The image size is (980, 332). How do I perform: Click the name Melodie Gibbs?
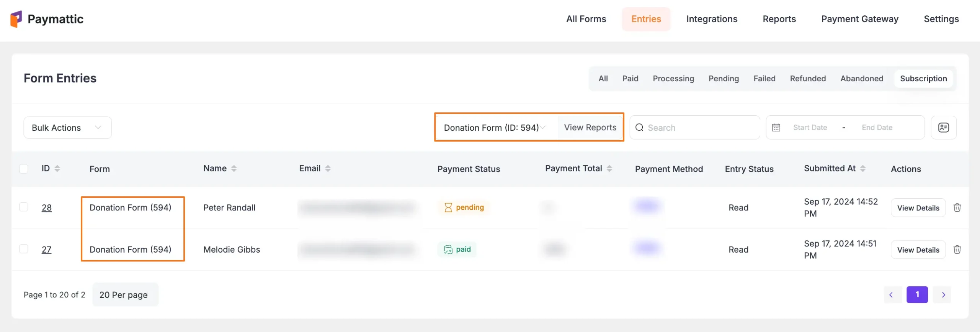pos(232,250)
